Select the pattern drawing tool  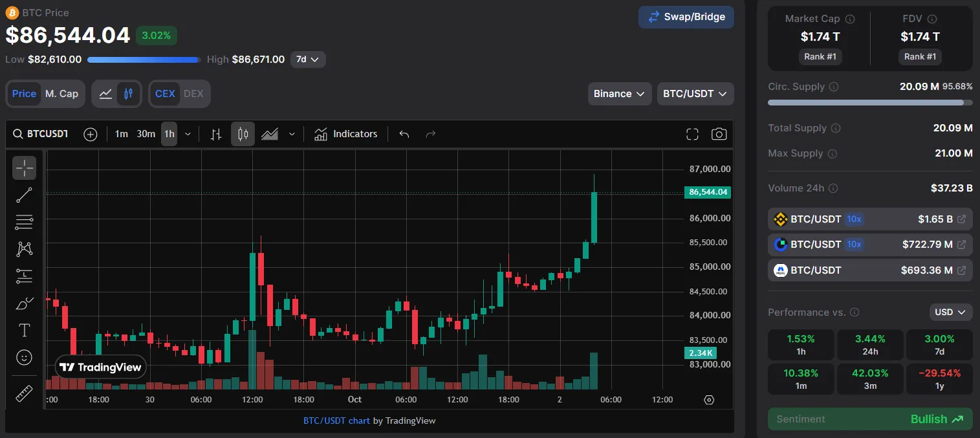[25, 249]
